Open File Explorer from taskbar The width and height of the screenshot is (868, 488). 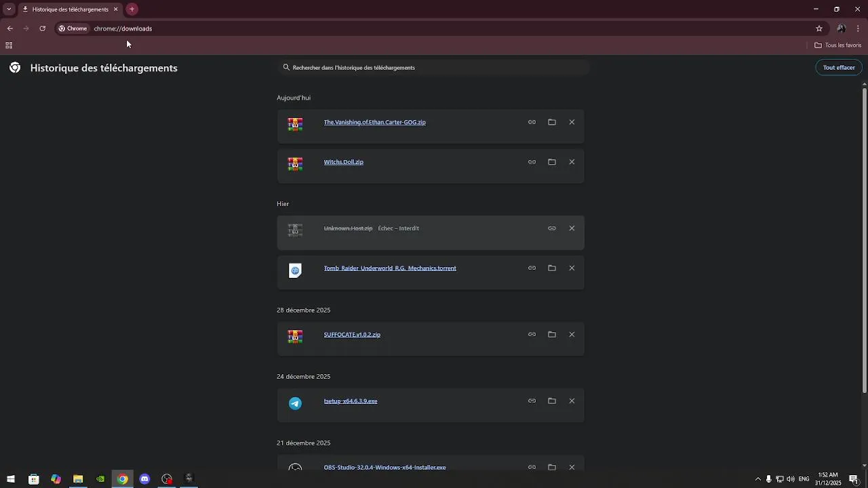point(78,479)
